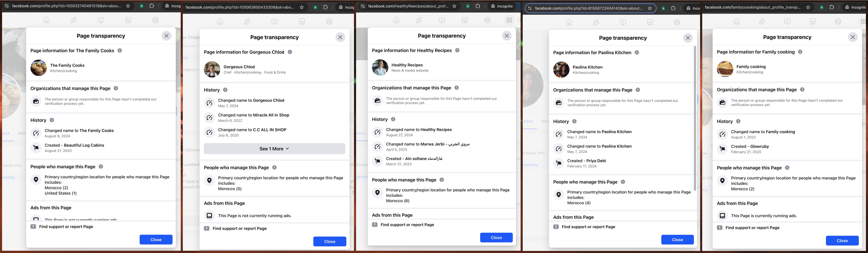Screen dimensions: 868x253
Task: Bookmark star in Paolina Kitchen address bar
Action: pos(650,8)
